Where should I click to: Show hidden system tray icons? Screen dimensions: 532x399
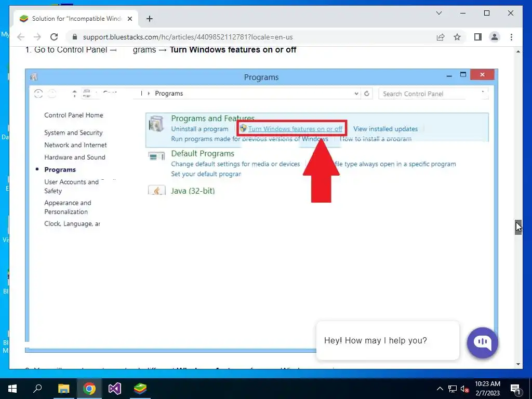[x=440, y=389]
